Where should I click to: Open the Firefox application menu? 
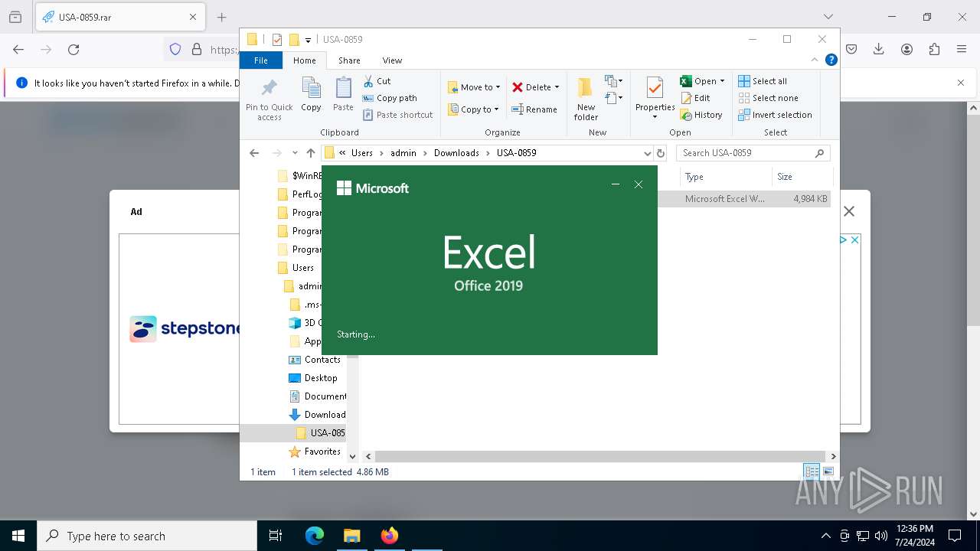click(962, 50)
